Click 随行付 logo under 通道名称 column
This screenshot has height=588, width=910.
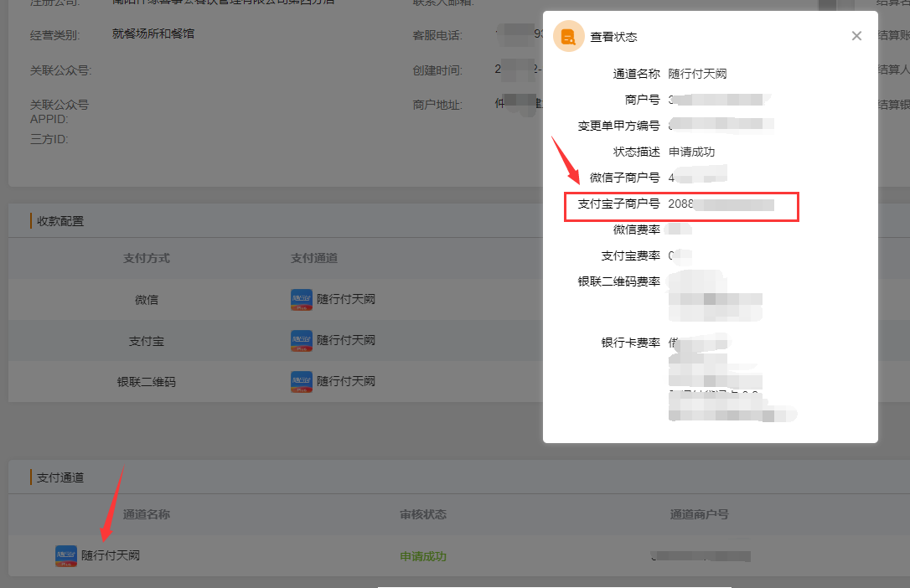point(66,556)
